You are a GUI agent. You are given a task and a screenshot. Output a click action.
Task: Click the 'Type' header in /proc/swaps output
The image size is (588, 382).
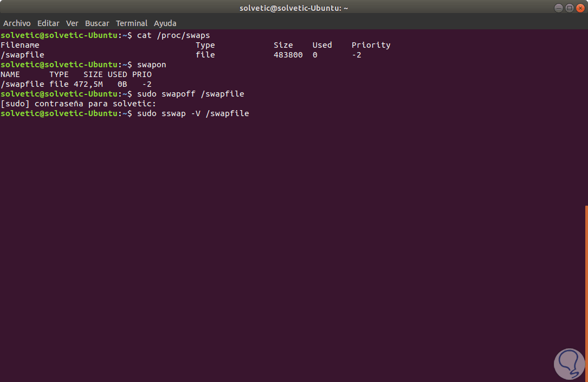click(x=205, y=45)
